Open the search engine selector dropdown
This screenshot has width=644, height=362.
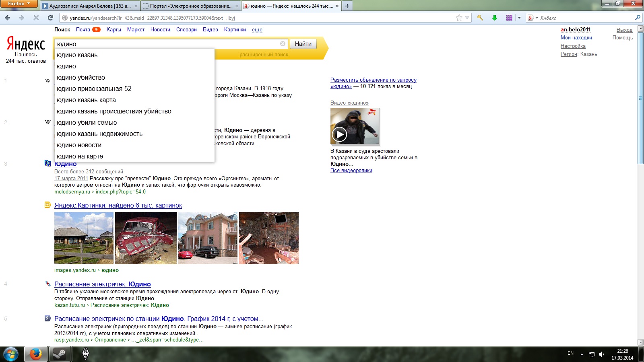533,18
